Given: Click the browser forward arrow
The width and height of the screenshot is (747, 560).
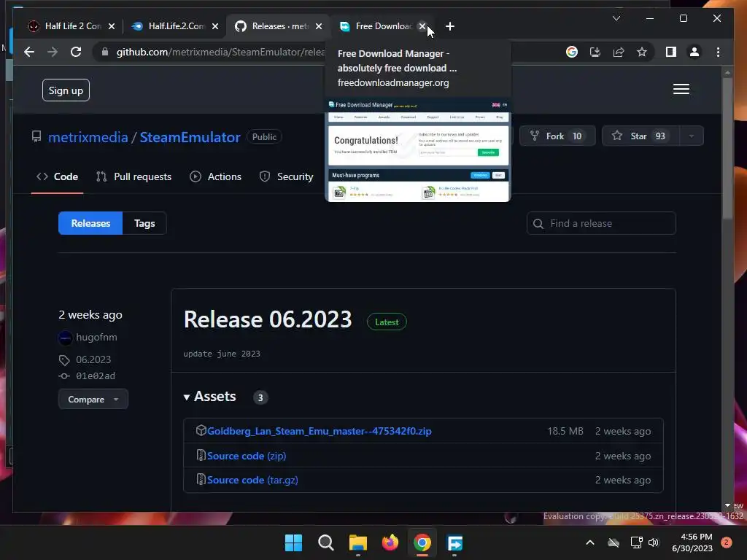Looking at the screenshot, I should 53,52.
